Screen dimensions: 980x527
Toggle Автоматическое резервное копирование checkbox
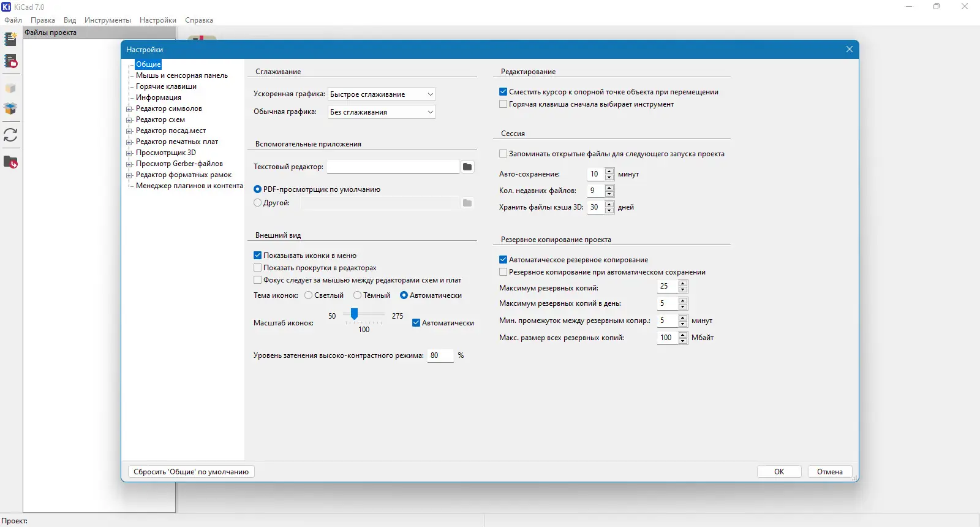pyautogui.click(x=503, y=260)
